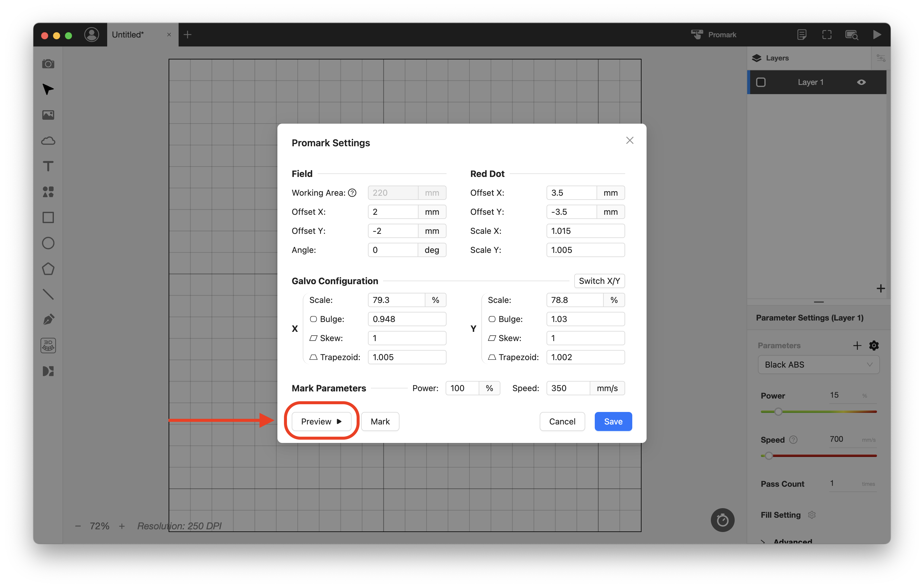
Task: Add a new parameter preset
Action: (857, 345)
